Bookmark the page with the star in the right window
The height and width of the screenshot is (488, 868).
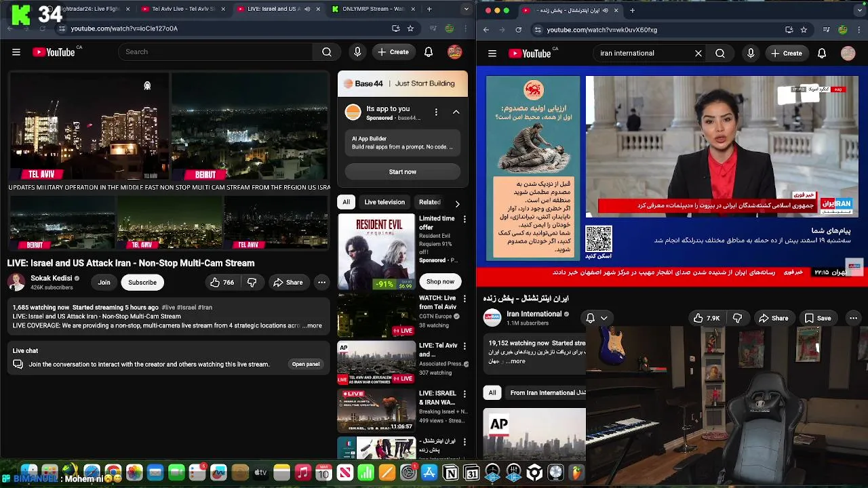point(804,30)
